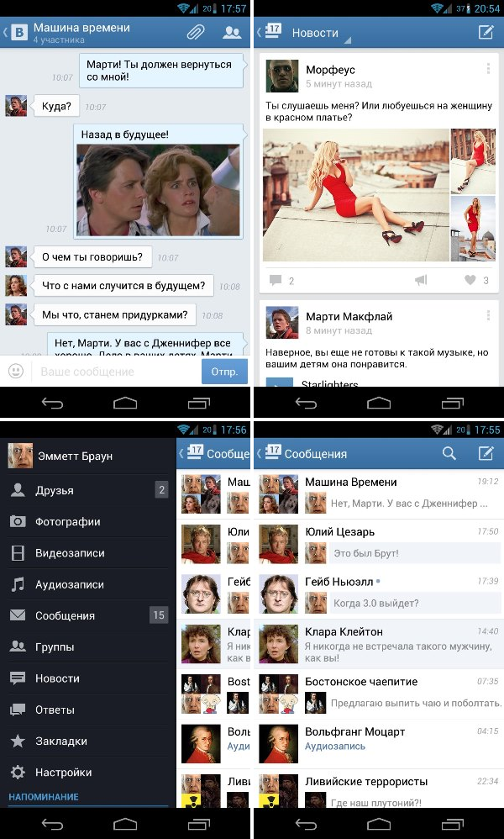Screen dimensions: 504x839
Task: Open Машина Времени conversation in full Сообщения list
Action: [x=379, y=494]
